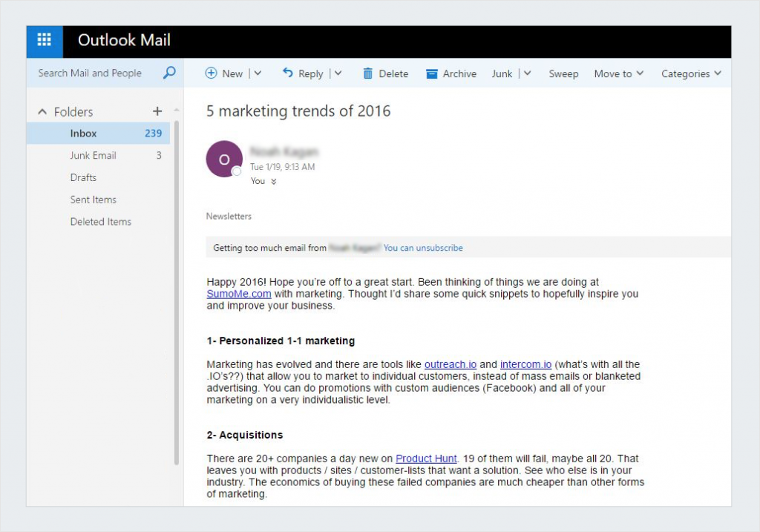This screenshot has height=532, width=760.
Task: Click the '1- Personalized 1-1 marketing' heading
Action: tap(281, 341)
